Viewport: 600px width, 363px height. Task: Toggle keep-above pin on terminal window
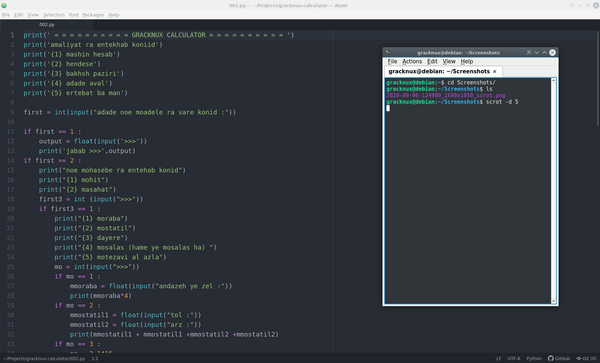click(529, 52)
